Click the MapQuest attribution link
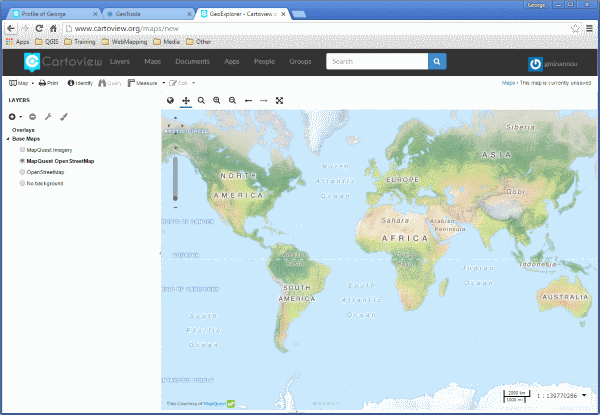Screen dimensions: 600x415 tap(215, 404)
